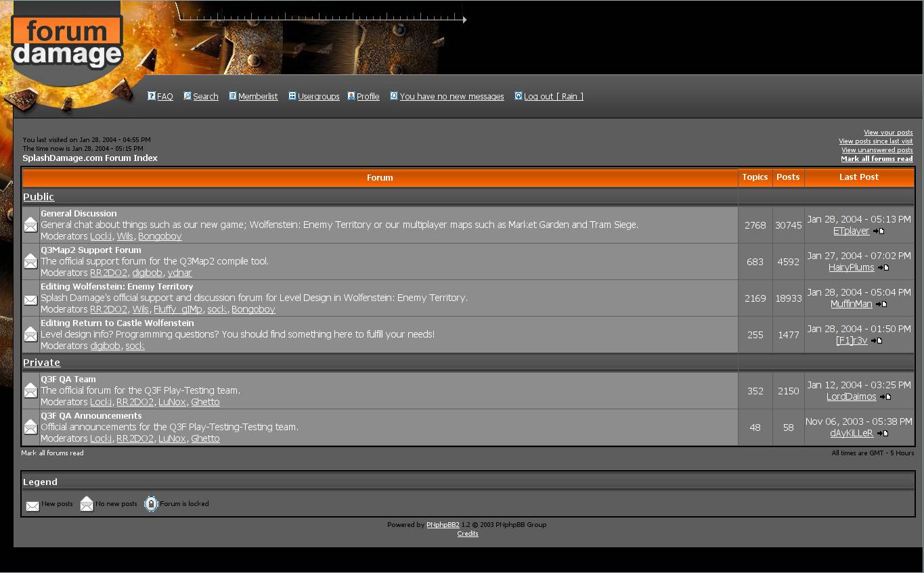Open the Public category
Viewport: 924px width, 573px height.
pos(39,197)
